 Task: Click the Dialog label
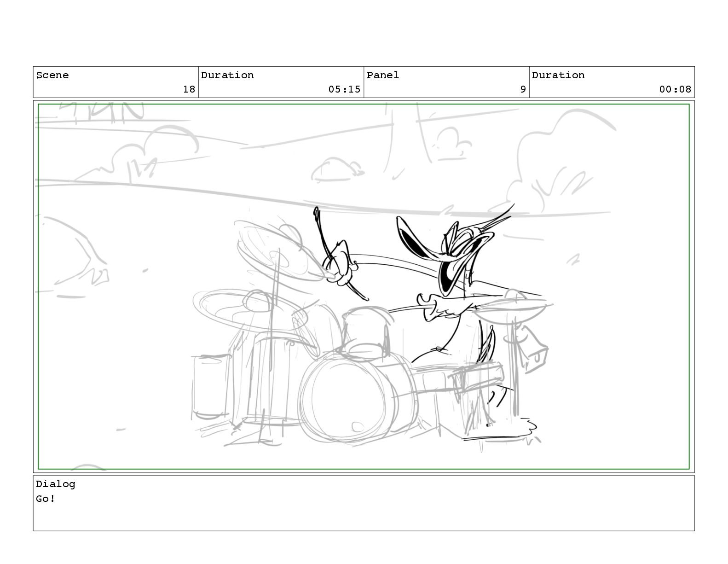click(56, 484)
